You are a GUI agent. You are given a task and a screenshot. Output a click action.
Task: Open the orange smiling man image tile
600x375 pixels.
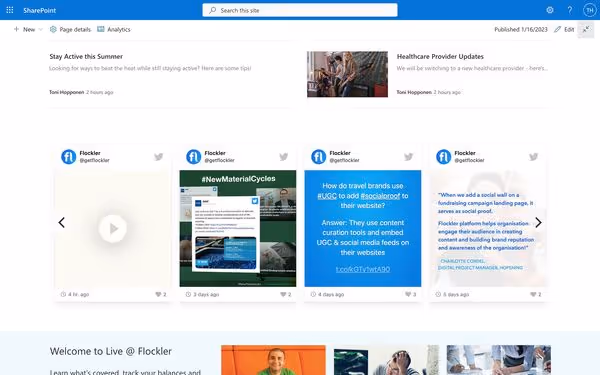coord(273,360)
